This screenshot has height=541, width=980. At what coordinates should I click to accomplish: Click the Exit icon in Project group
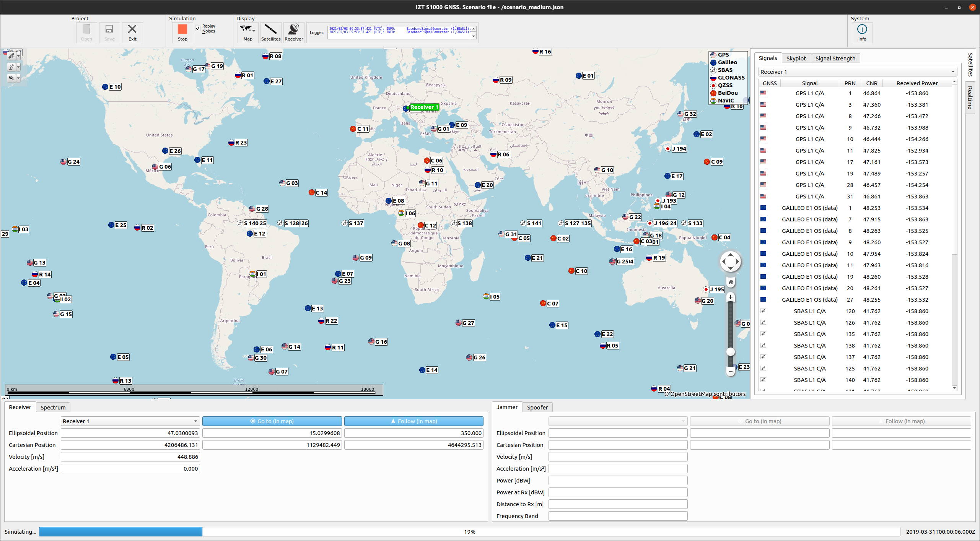click(x=132, y=32)
